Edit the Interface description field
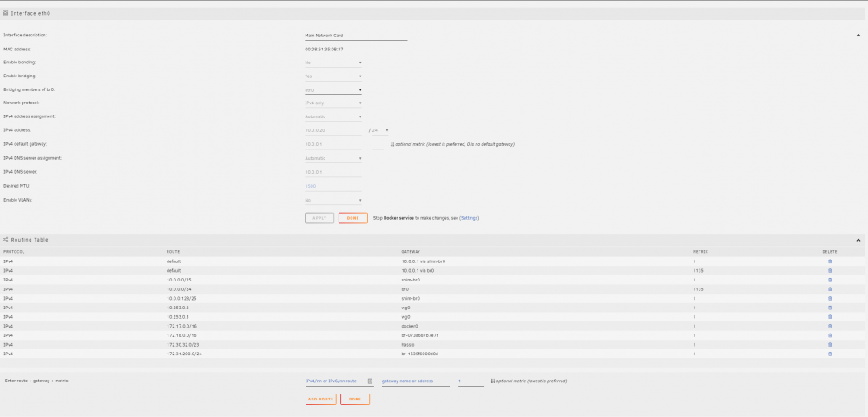The width and height of the screenshot is (868, 417). (356, 36)
